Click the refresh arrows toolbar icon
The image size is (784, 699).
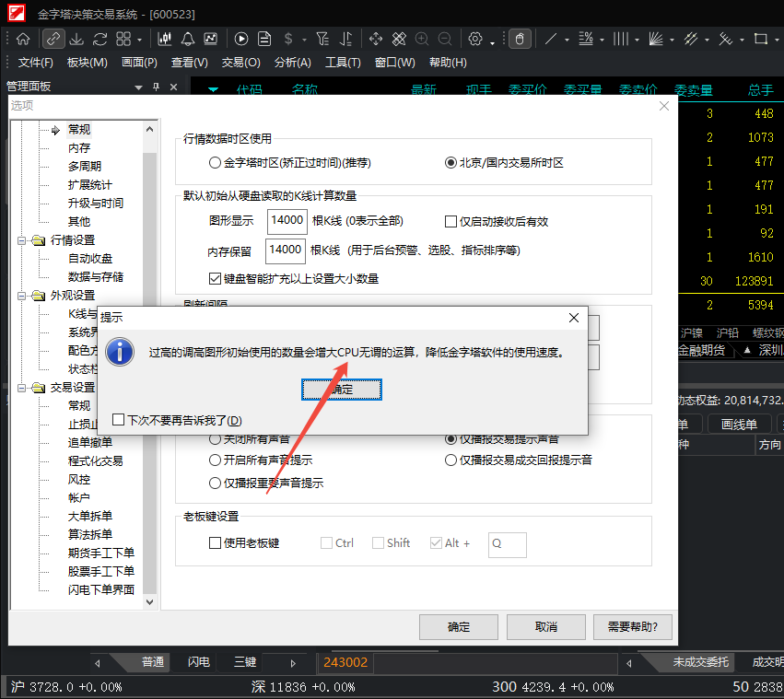tap(100, 39)
